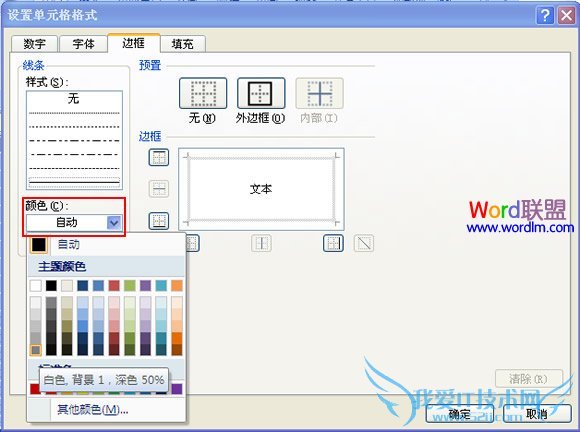Toggle the inside horizontal border button
Image resolution: width=580 pixels, height=432 pixels.
pos(159,189)
